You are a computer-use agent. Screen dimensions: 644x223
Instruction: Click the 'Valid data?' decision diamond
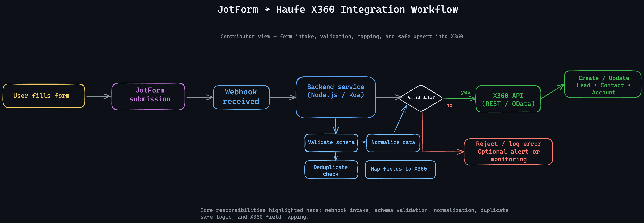point(421,98)
